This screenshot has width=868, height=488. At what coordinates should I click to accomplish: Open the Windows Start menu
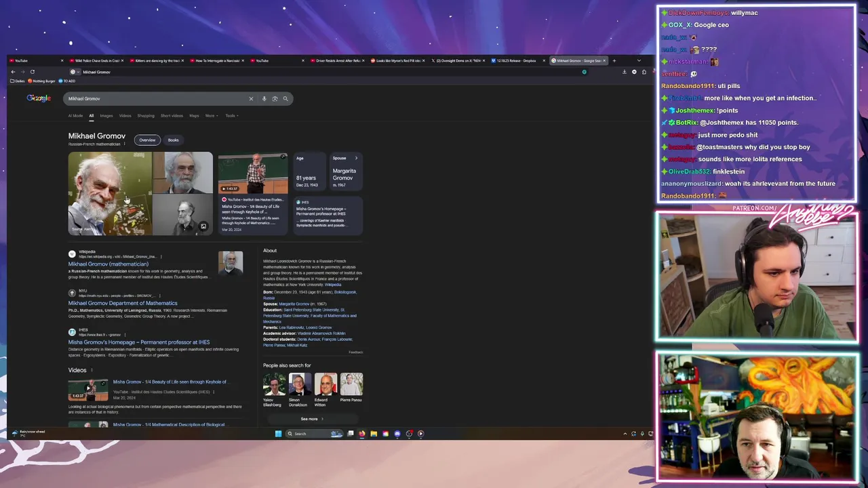(278, 434)
